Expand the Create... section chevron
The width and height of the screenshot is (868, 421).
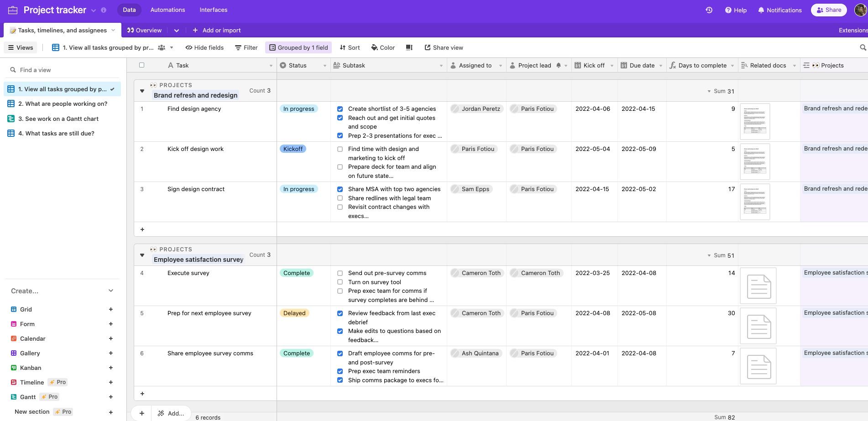click(x=110, y=291)
